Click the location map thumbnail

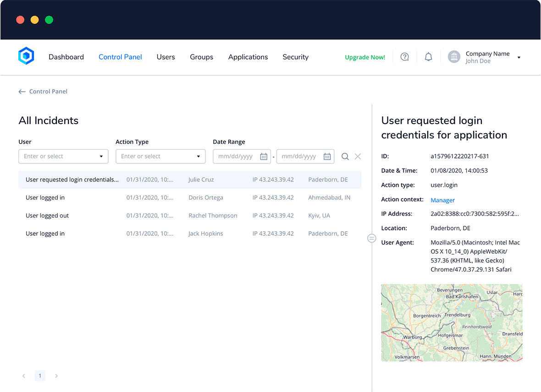coord(452,323)
